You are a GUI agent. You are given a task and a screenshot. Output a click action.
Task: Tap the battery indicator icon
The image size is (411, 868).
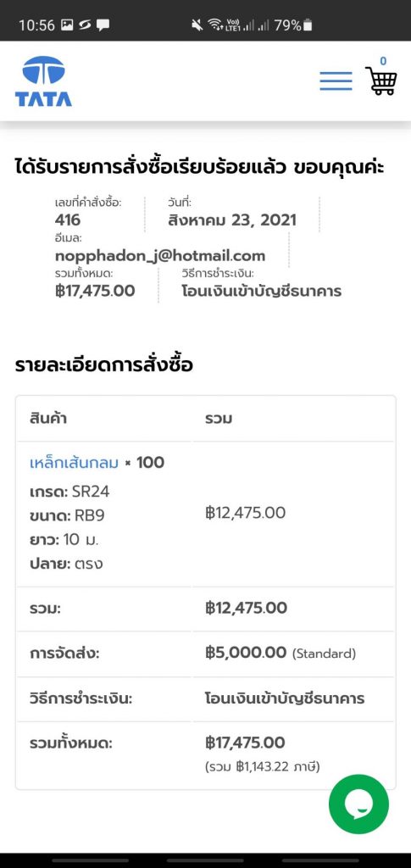[x=308, y=25]
